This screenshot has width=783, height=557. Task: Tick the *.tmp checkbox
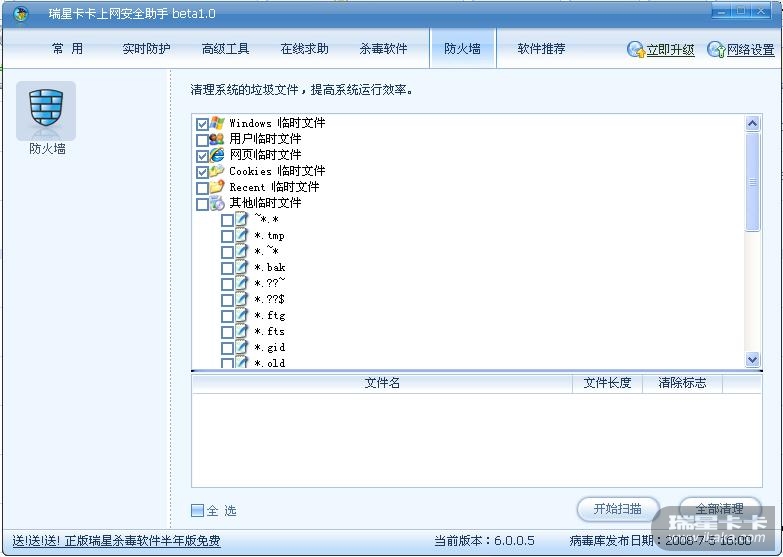227,236
